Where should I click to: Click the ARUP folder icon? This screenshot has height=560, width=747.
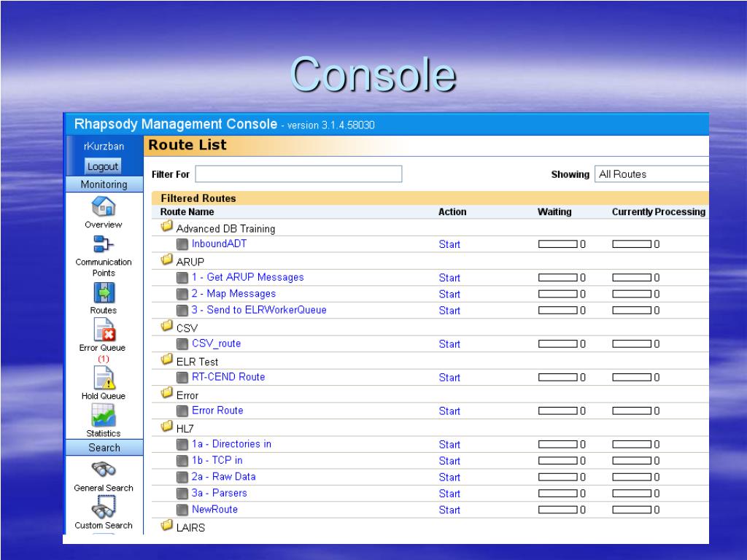pos(167,260)
